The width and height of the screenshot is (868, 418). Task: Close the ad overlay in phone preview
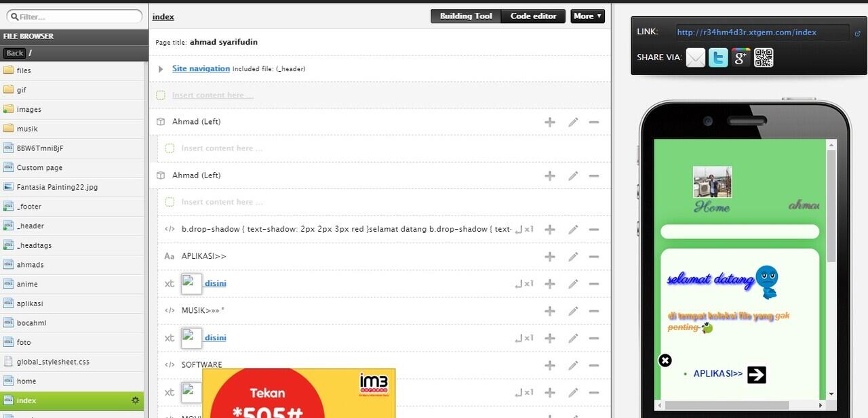(665, 360)
